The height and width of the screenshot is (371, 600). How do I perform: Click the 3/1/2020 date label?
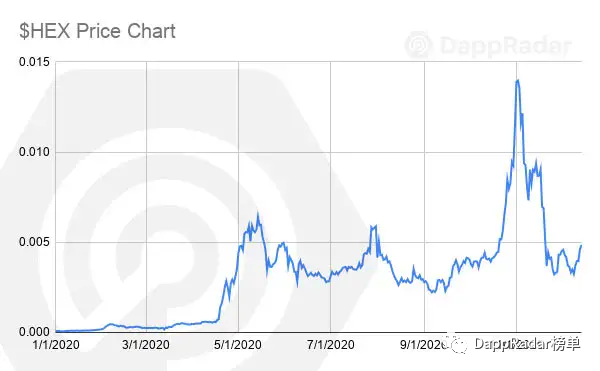[x=146, y=345]
